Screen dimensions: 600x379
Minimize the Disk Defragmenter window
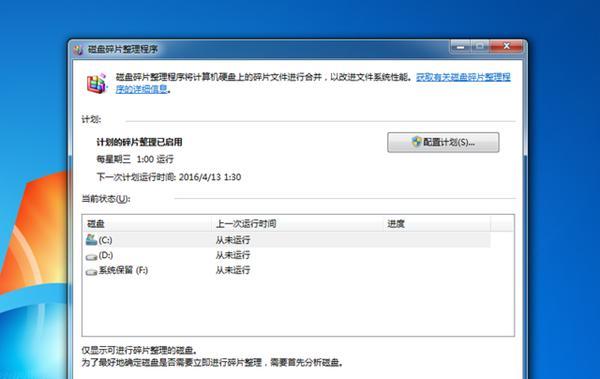click(x=461, y=46)
